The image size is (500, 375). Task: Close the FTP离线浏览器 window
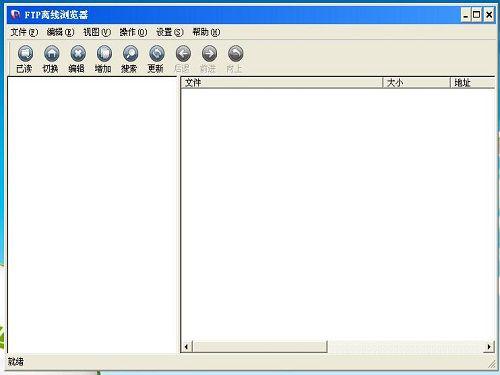click(x=489, y=15)
